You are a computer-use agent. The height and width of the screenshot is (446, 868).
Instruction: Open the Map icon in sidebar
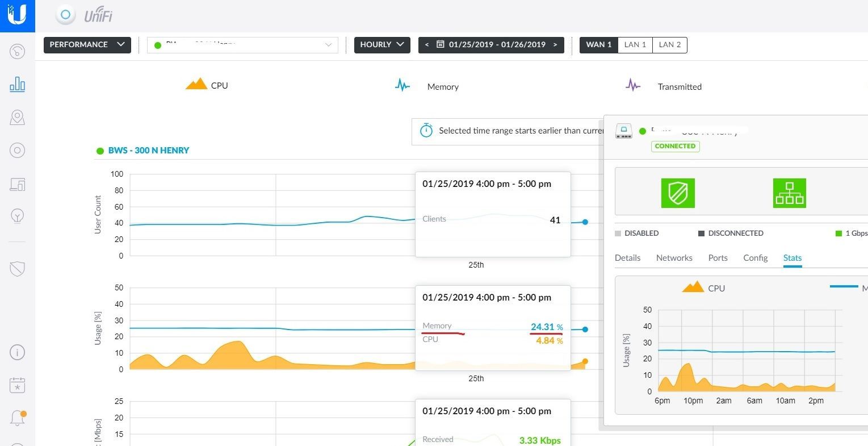click(17, 118)
